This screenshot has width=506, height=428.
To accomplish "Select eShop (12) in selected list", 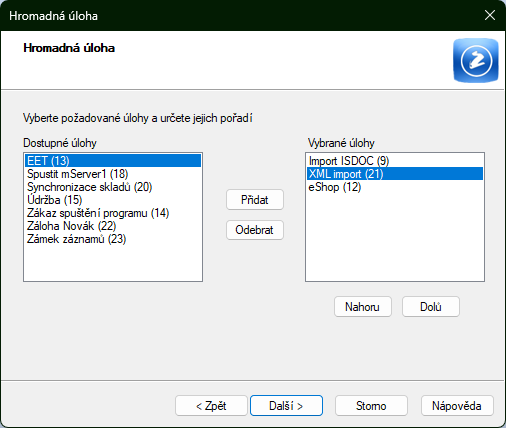I will [395, 187].
